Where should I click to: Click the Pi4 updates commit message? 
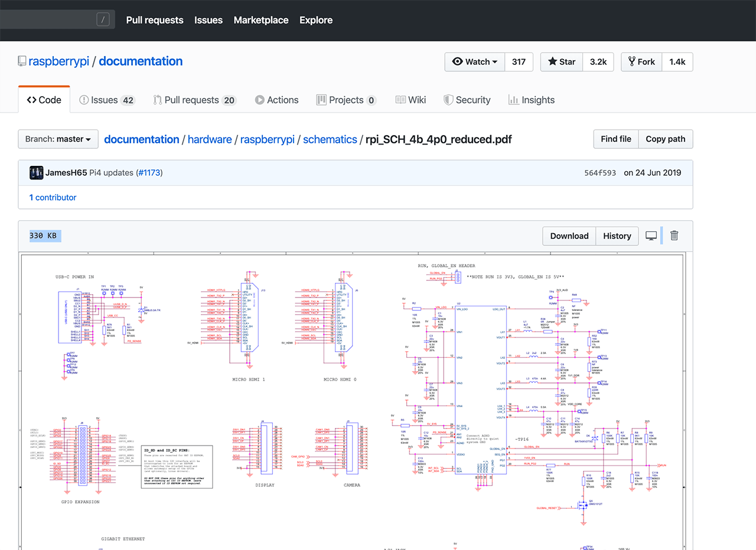pyautogui.click(x=112, y=173)
